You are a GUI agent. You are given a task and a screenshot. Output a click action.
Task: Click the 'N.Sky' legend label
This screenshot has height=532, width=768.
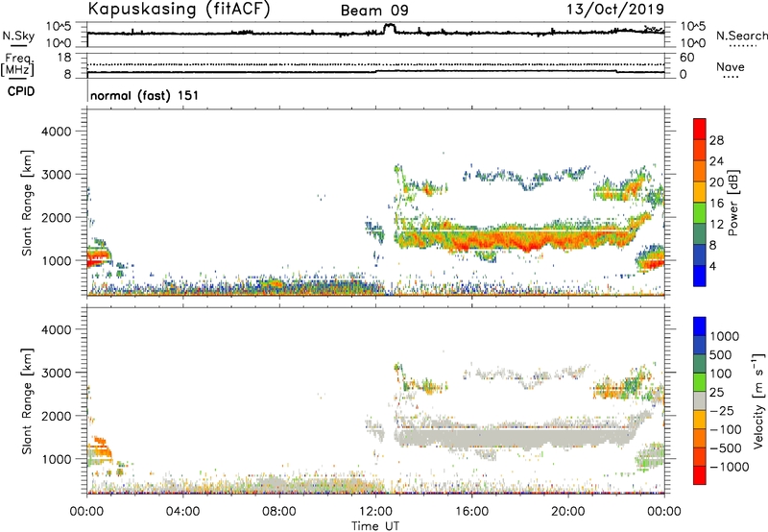click(18, 36)
